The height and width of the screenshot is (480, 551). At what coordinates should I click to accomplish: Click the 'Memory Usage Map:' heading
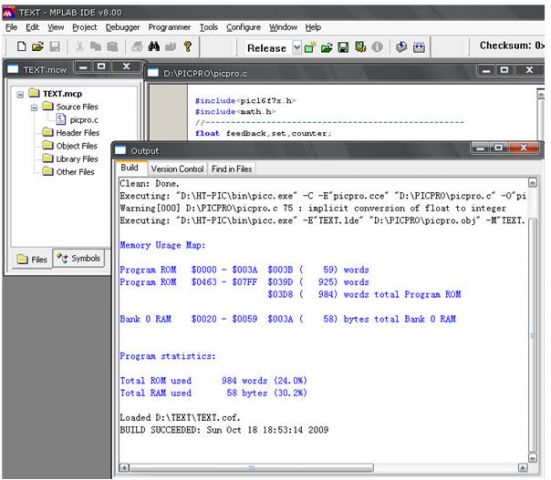[x=163, y=245]
